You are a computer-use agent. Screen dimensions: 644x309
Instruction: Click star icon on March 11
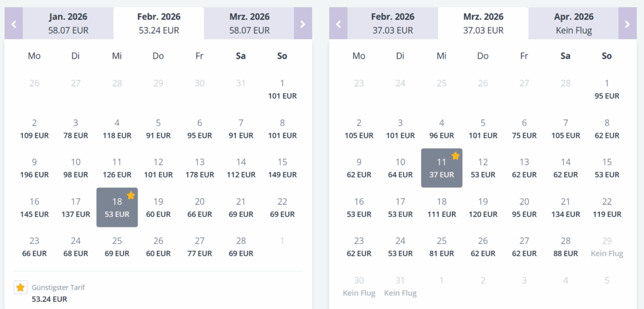(455, 156)
